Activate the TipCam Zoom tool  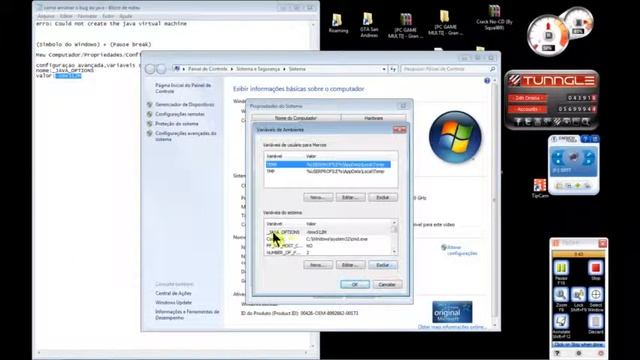pyautogui.click(x=561, y=295)
